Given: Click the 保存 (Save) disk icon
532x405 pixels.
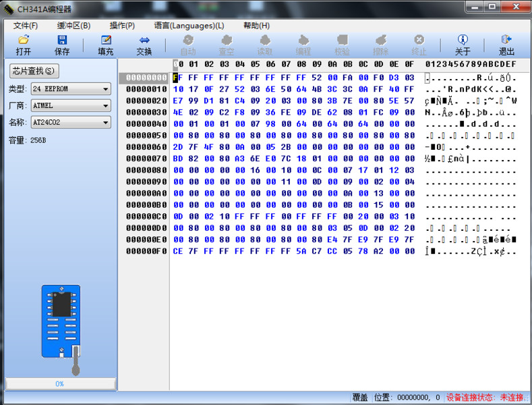Looking at the screenshot, I should [x=62, y=40].
